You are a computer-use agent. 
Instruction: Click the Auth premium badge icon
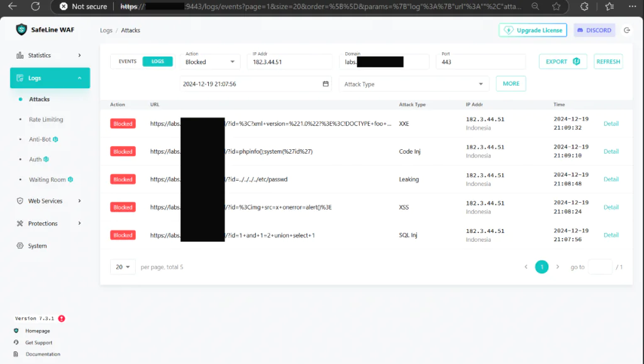click(x=46, y=159)
